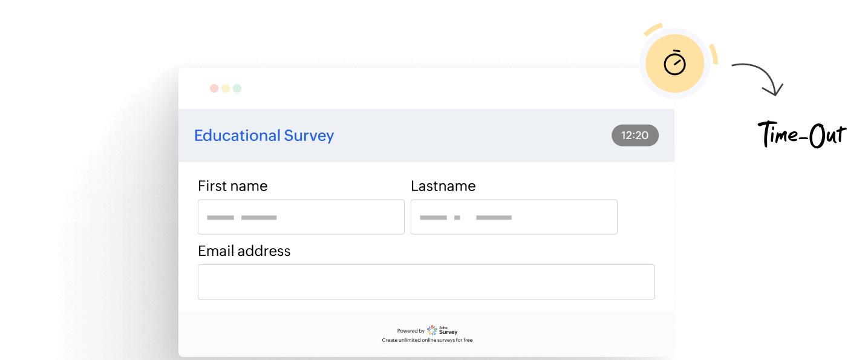
Task: Click the First name field label
Action: pyautogui.click(x=233, y=186)
